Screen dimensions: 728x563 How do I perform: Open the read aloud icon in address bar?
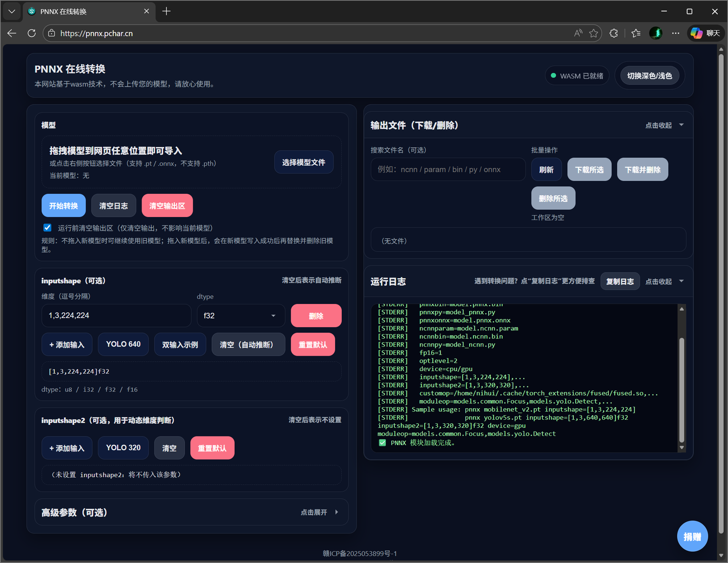pyautogui.click(x=578, y=33)
